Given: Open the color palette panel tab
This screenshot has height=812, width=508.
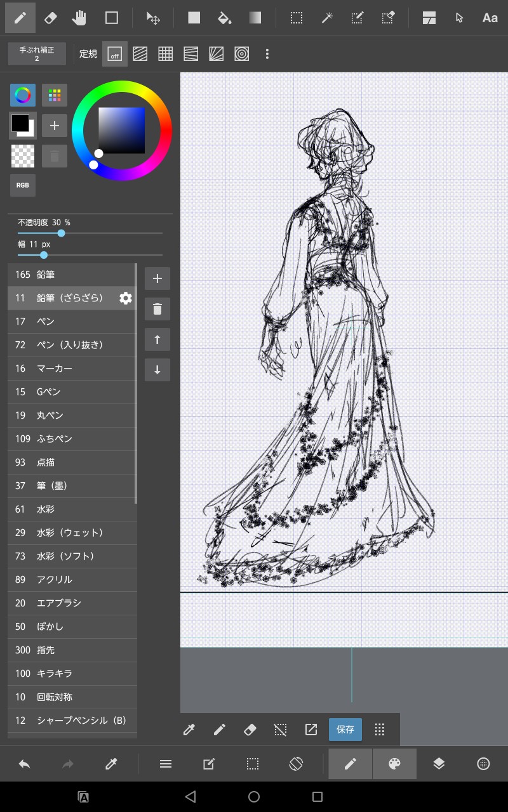Looking at the screenshot, I should coord(394,764).
